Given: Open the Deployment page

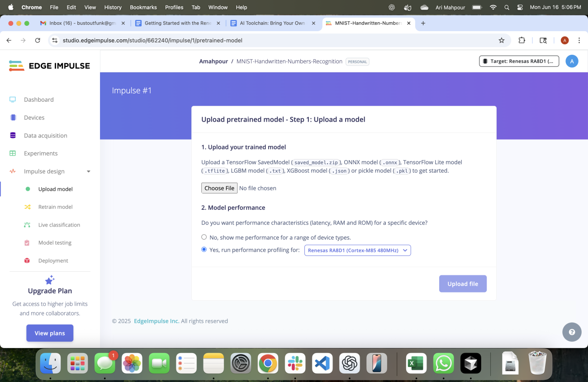Looking at the screenshot, I should tap(53, 260).
